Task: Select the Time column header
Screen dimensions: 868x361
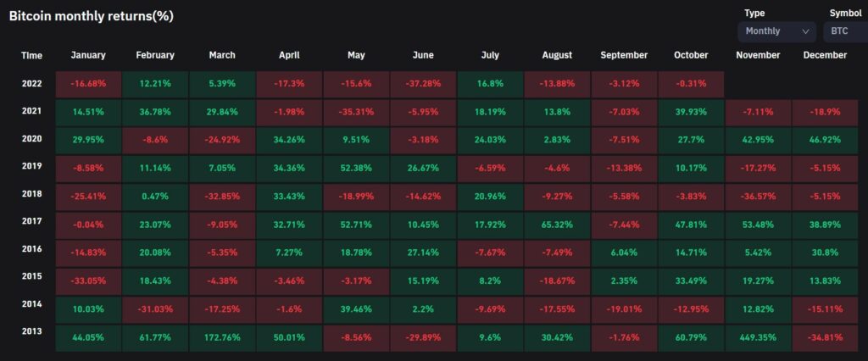Action: pyautogui.click(x=31, y=55)
